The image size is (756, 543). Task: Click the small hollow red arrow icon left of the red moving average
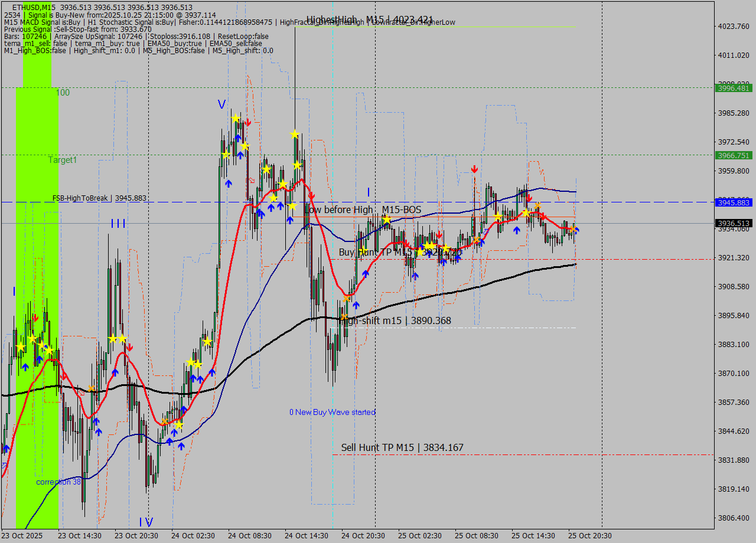[252, 180]
